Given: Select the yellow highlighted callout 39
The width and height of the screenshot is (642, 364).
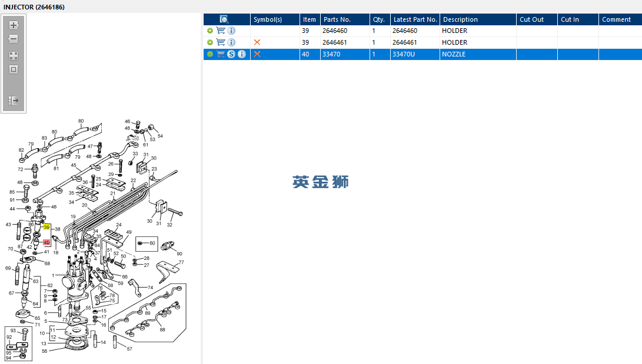Looking at the screenshot, I should point(46,228).
